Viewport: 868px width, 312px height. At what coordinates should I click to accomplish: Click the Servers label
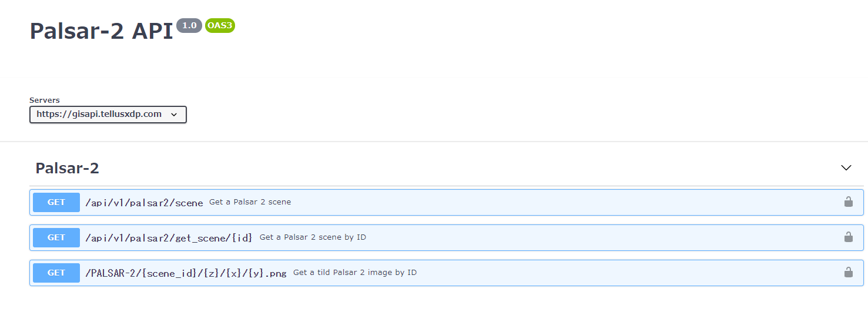(x=45, y=100)
